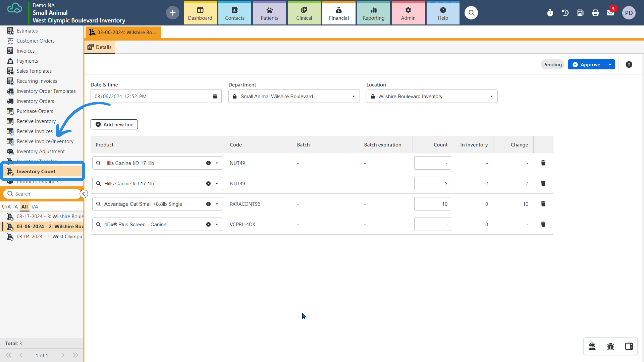The width and height of the screenshot is (644, 362).
Task: Open the calendar picker in date field
Action: coord(215,97)
